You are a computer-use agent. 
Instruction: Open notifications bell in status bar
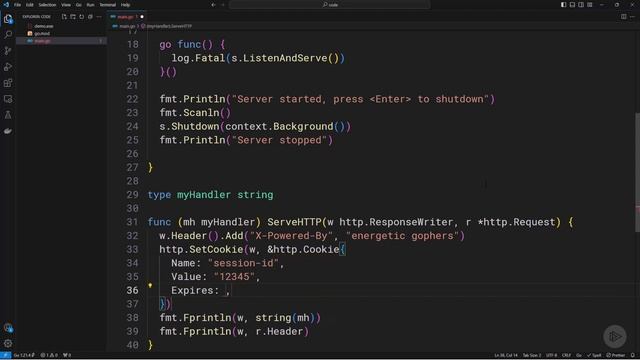coord(633,355)
